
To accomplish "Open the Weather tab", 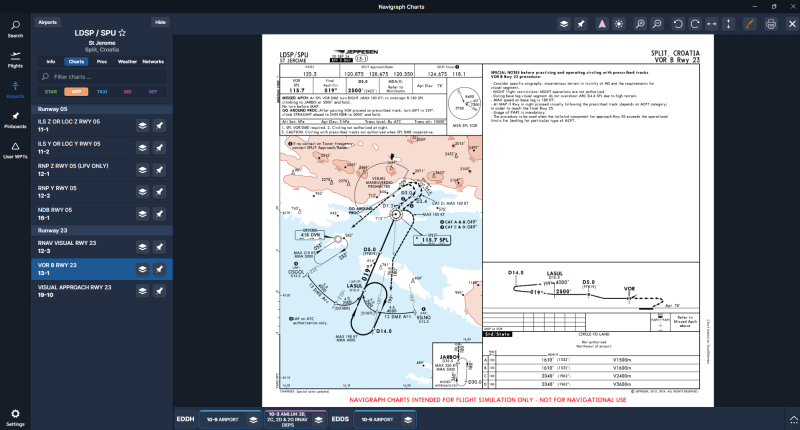I will coord(127,62).
